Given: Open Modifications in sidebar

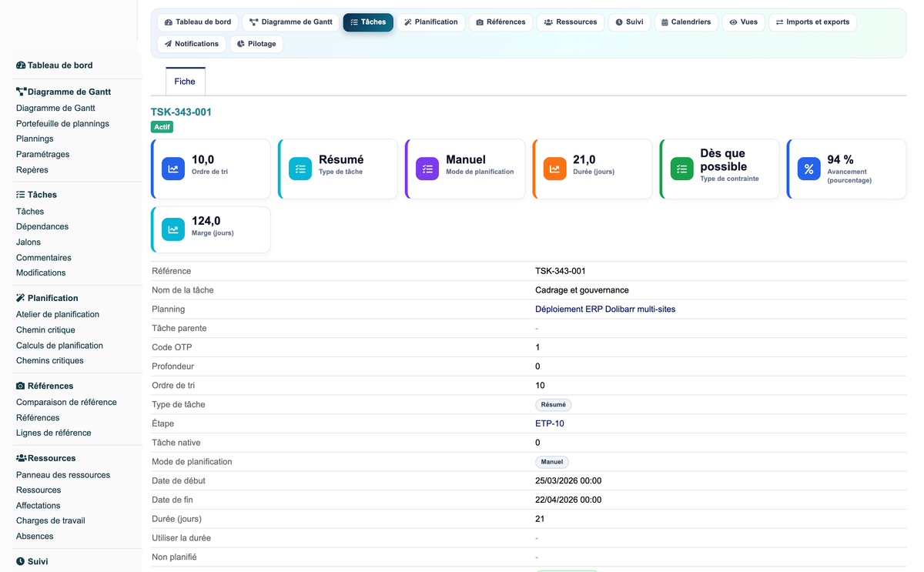Looking at the screenshot, I should point(41,273).
